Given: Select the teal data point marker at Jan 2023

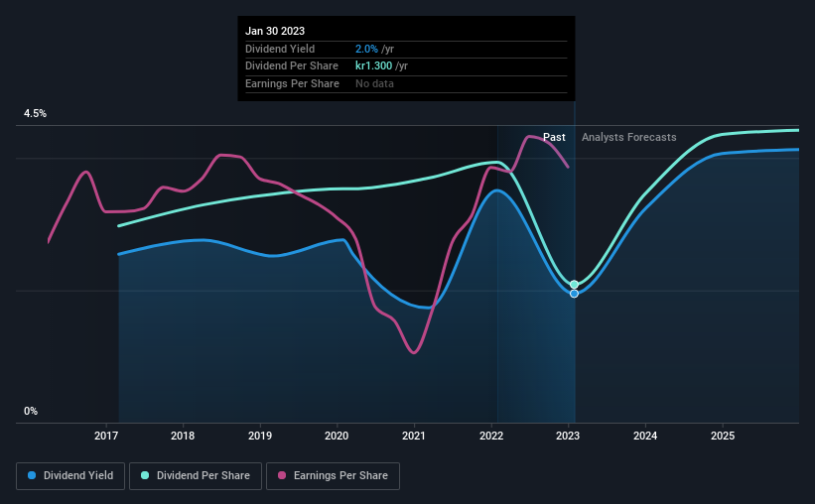Looking at the screenshot, I should pos(574,284).
